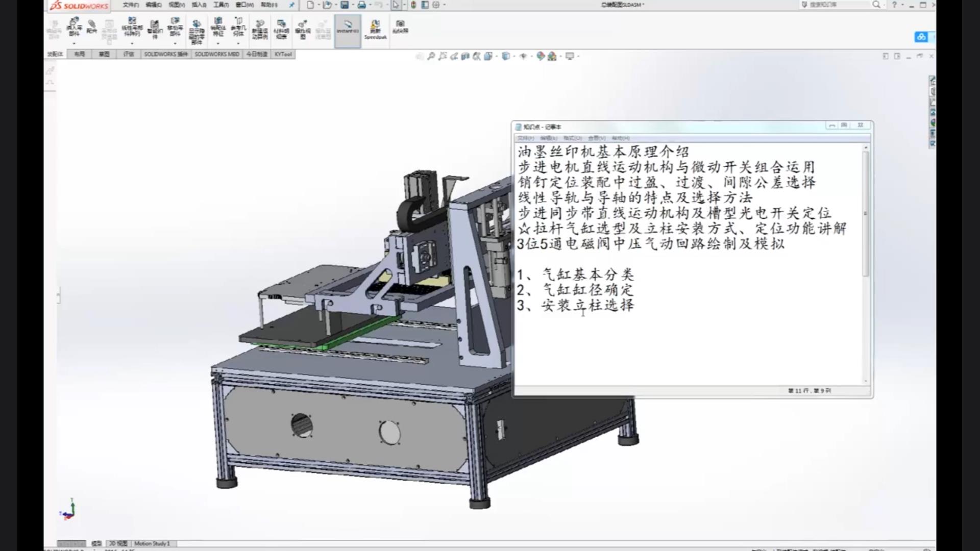Image resolution: width=980 pixels, height=551 pixels.
Task: Click the Assembly Features tool
Action: (x=218, y=27)
